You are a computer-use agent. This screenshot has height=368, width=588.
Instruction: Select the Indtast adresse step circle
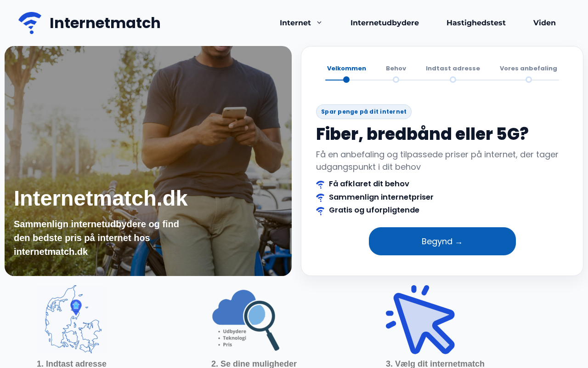click(x=453, y=80)
